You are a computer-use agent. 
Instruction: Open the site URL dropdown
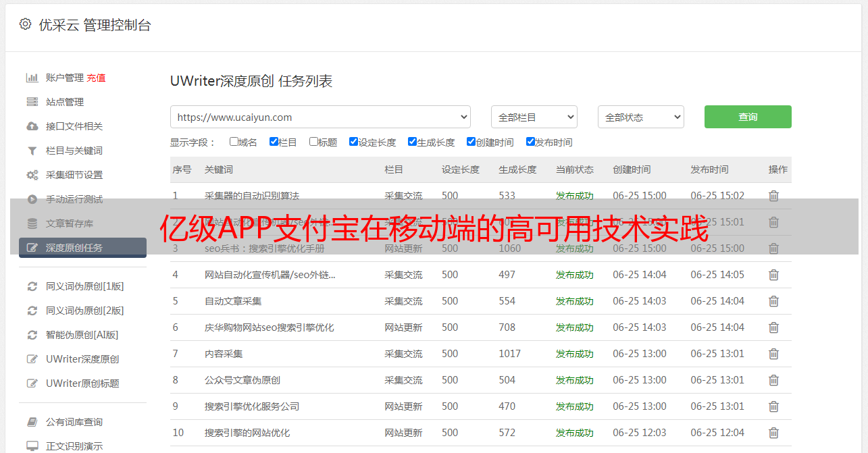320,117
